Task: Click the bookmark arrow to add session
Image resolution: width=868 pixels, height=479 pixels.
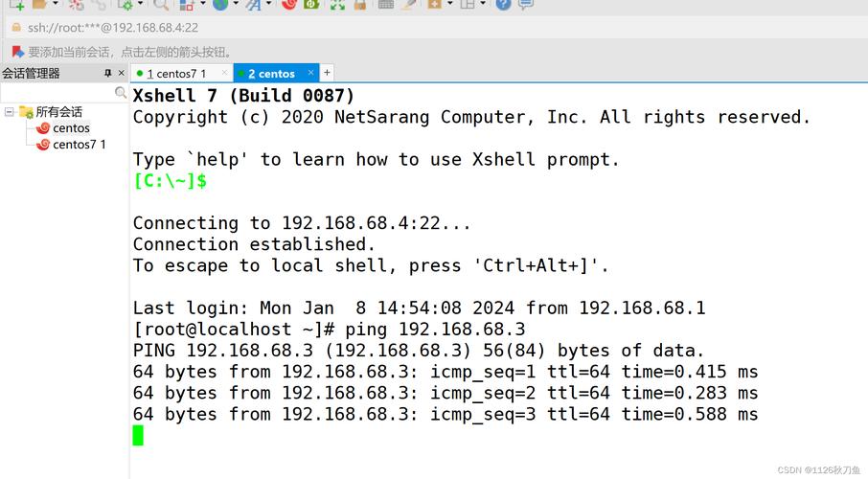Action: 17,52
